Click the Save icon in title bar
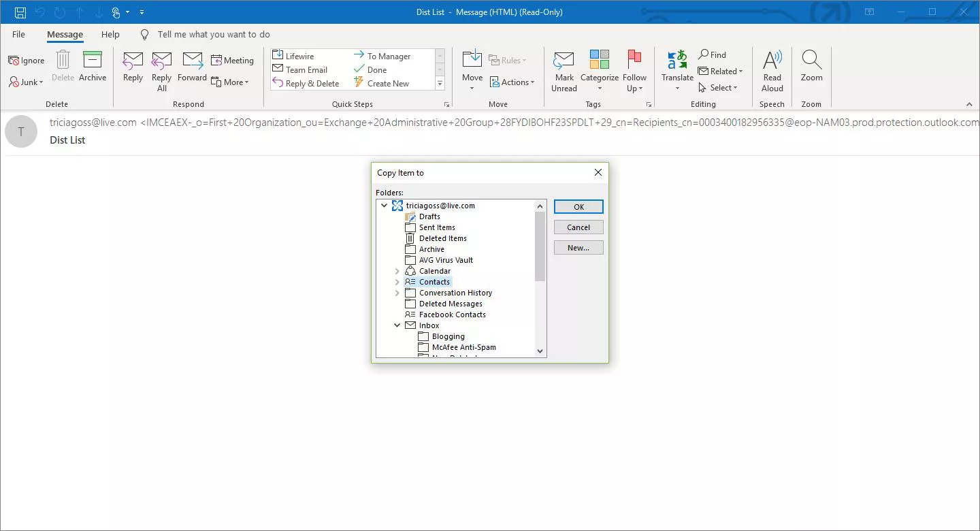The height and width of the screenshot is (531, 980). click(x=20, y=12)
